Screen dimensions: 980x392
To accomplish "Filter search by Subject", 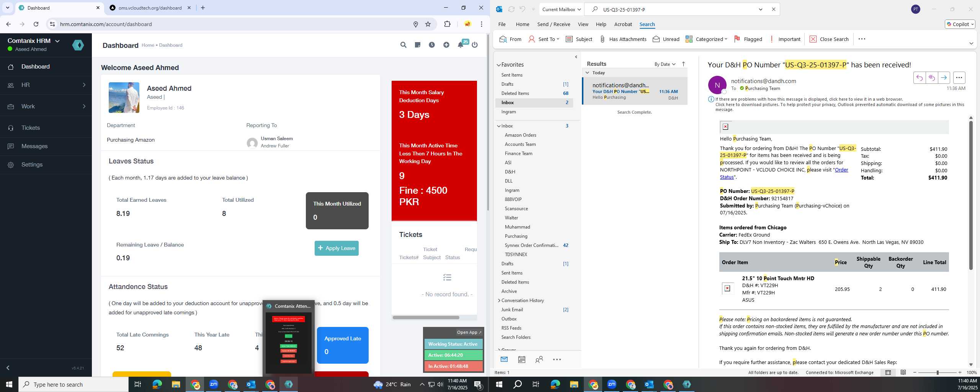I will (x=579, y=39).
